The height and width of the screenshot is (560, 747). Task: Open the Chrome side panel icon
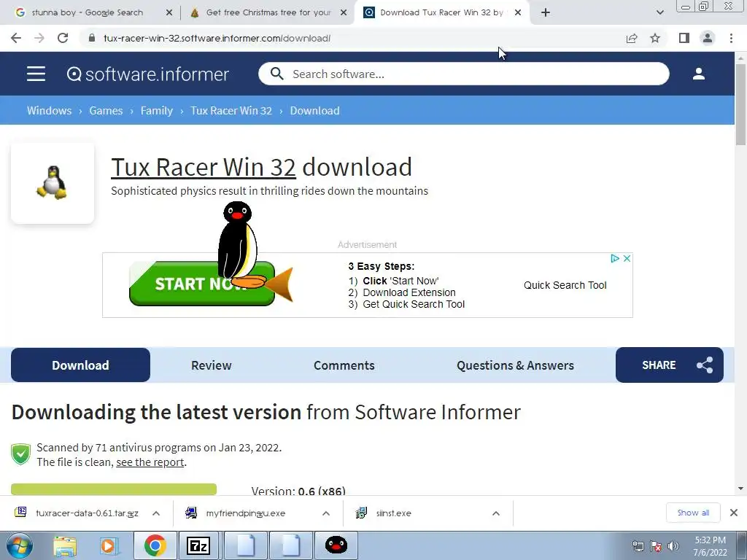click(684, 38)
